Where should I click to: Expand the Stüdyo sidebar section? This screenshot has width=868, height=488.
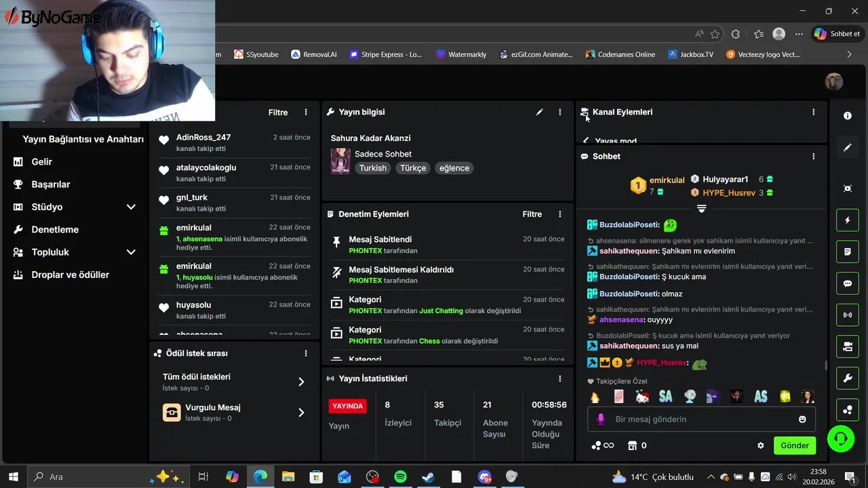point(75,207)
